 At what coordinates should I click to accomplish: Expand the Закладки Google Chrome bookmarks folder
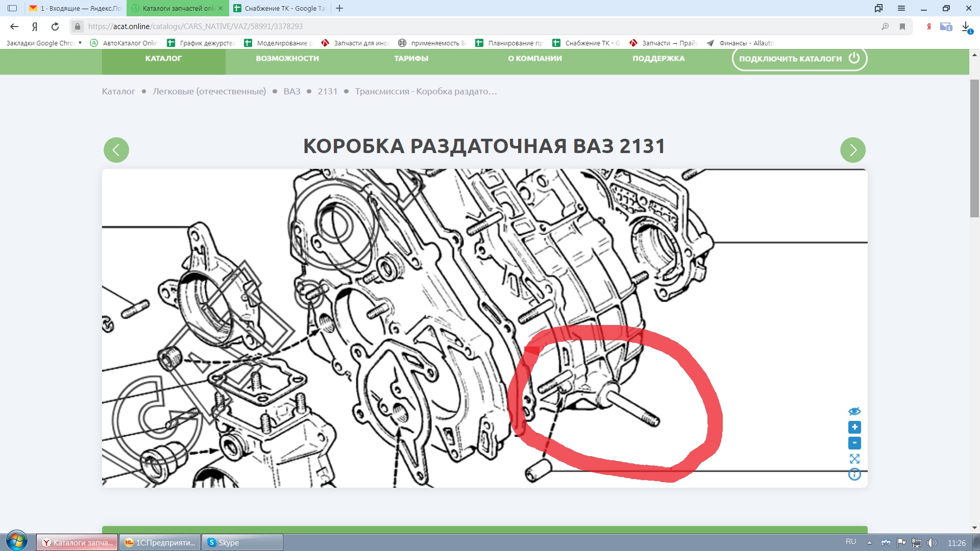pos(44,43)
